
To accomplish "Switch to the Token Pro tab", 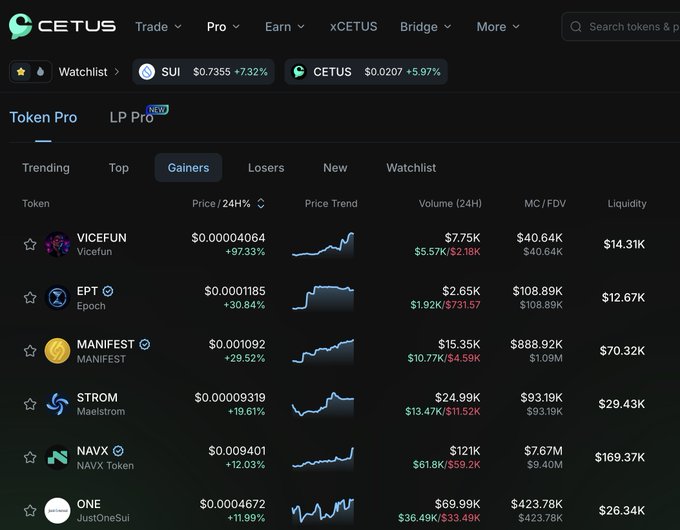I will click(43, 118).
